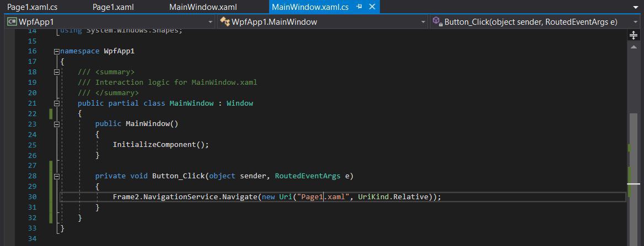Close the MainWindow.xaml.cs tab

pyautogui.click(x=372, y=7)
